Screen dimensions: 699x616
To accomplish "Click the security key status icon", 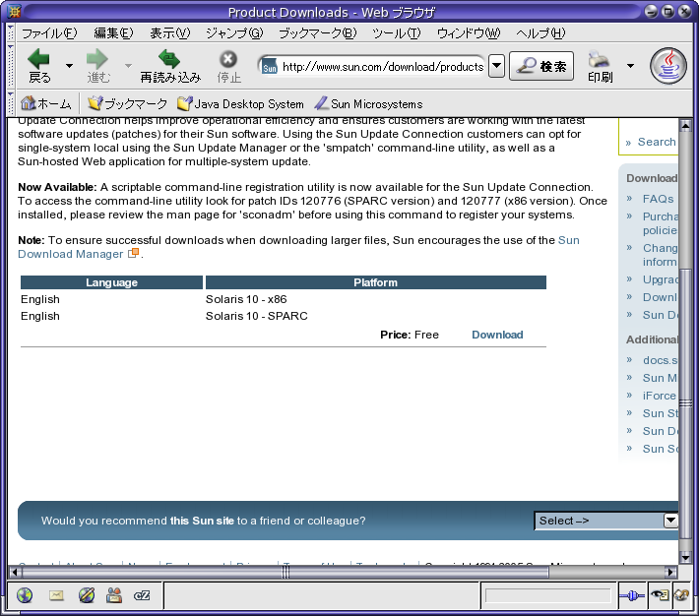I will (681, 595).
